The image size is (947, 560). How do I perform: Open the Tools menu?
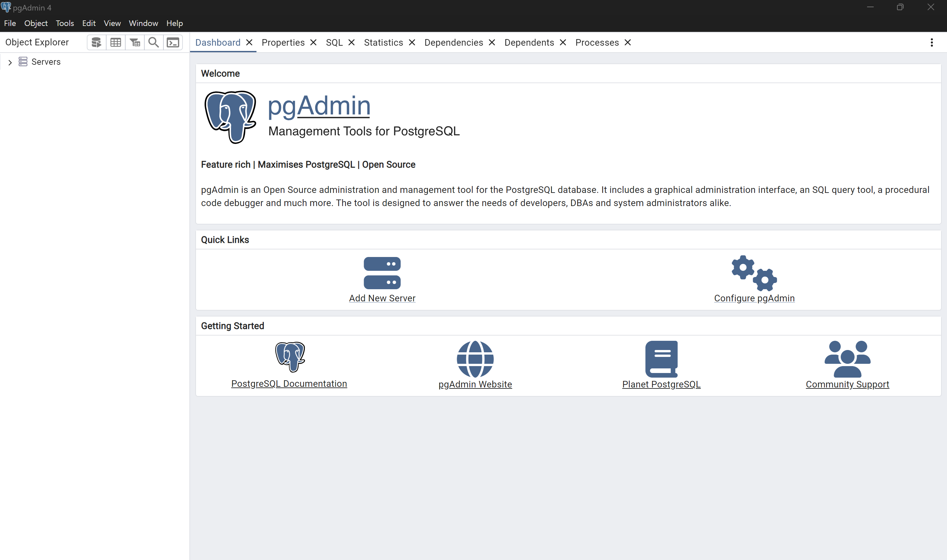click(x=64, y=23)
